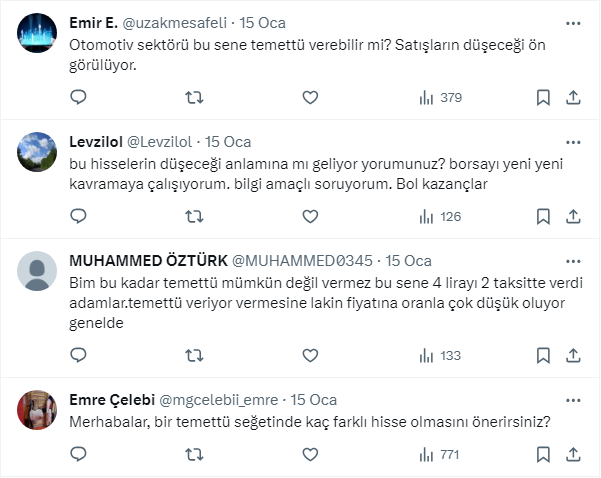The image size is (601, 478).
Task: Expand more menu on MUHAMMED ÖZTÜRK's tweet
Action: point(573,260)
